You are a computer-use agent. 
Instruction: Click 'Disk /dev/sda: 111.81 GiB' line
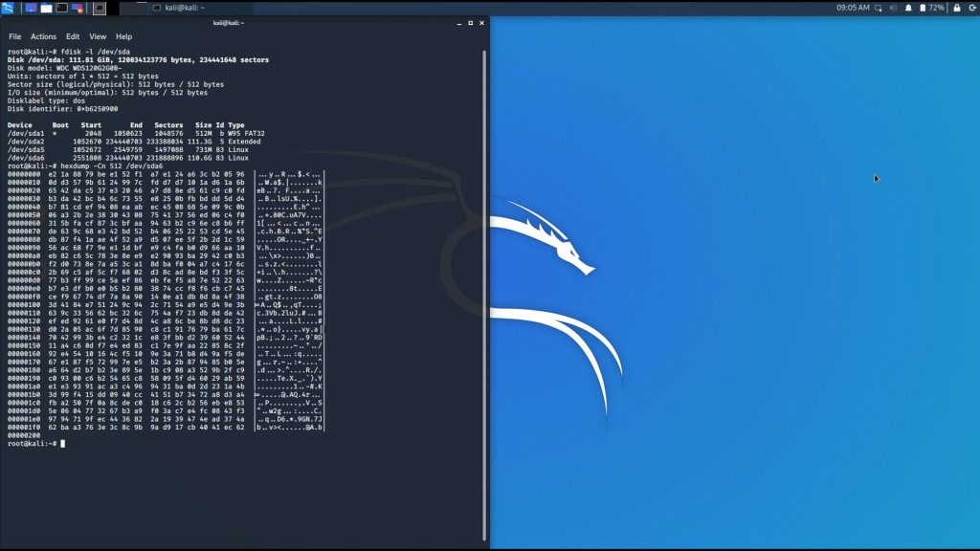(138, 60)
